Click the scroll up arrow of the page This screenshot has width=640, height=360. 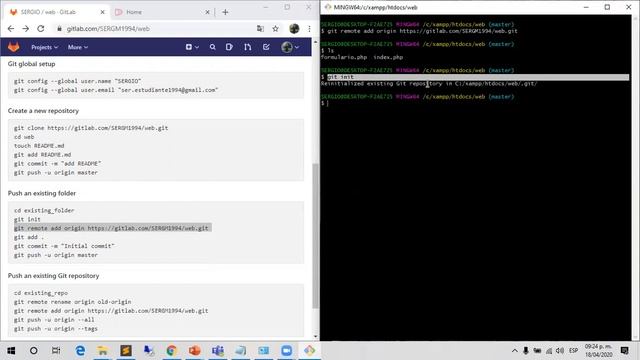pos(315,42)
